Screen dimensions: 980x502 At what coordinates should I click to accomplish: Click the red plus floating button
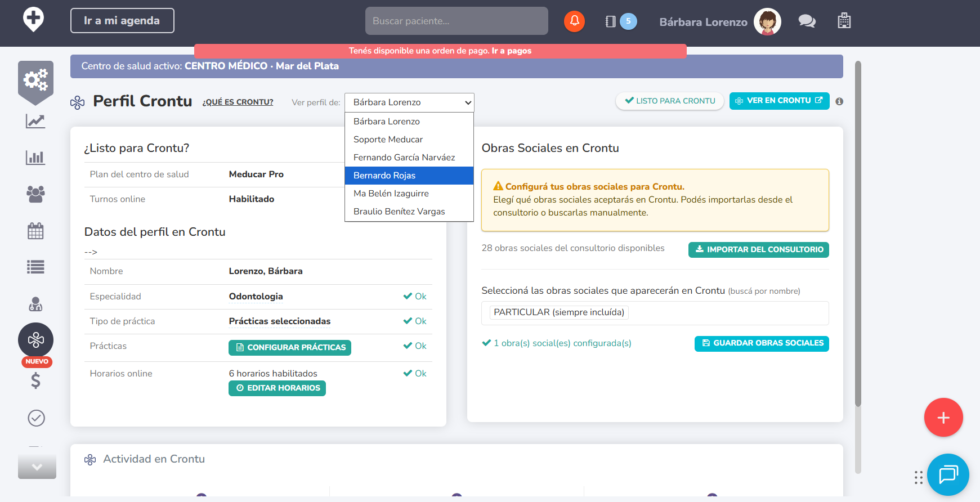click(943, 418)
